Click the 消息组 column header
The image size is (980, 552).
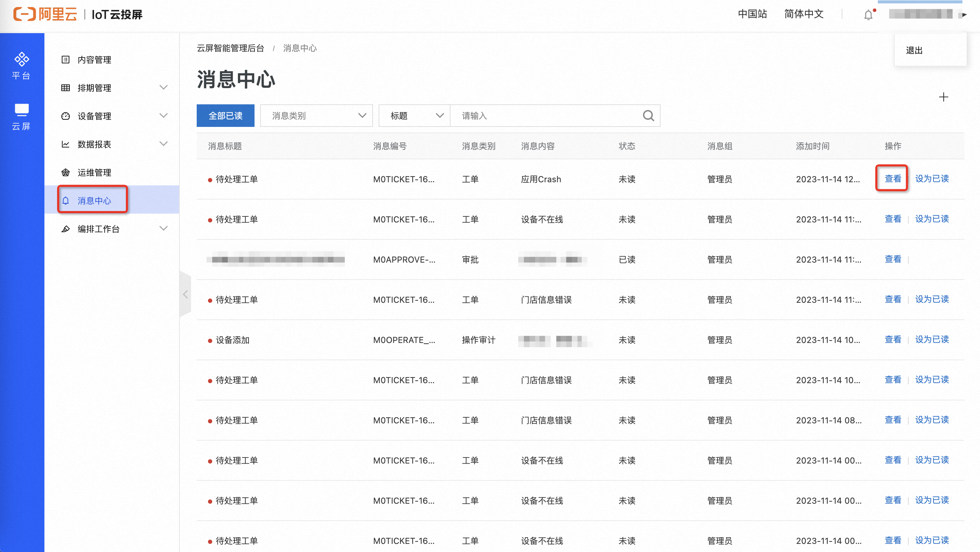(720, 146)
